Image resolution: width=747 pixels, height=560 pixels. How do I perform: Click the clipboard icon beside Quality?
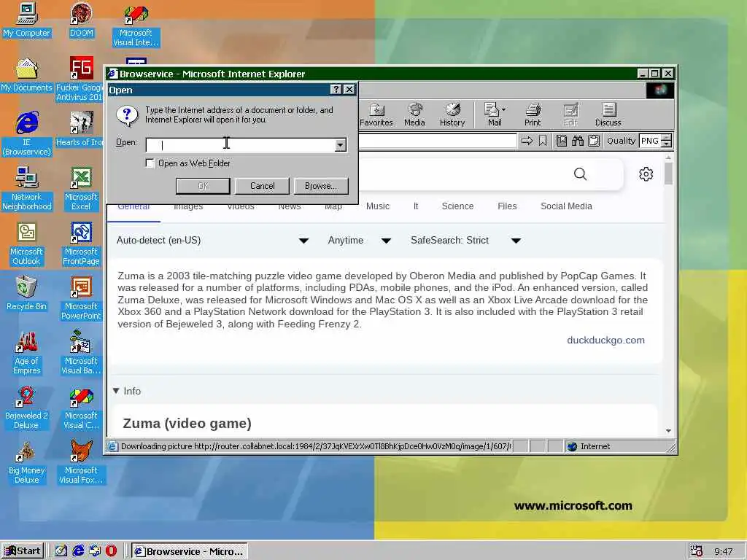click(594, 141)
